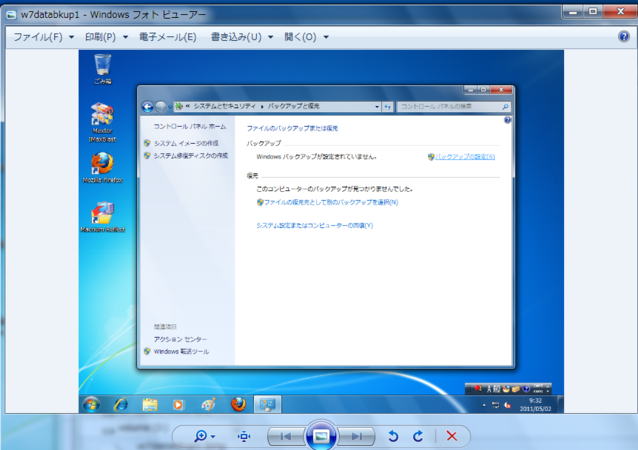Open the address bar history dropdown
The height and width of the screenshot is (450, 638).
377,107
